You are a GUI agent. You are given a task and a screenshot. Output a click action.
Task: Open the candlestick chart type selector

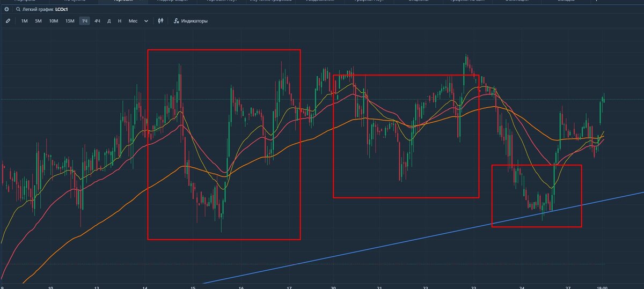click(x=160, y=21)
